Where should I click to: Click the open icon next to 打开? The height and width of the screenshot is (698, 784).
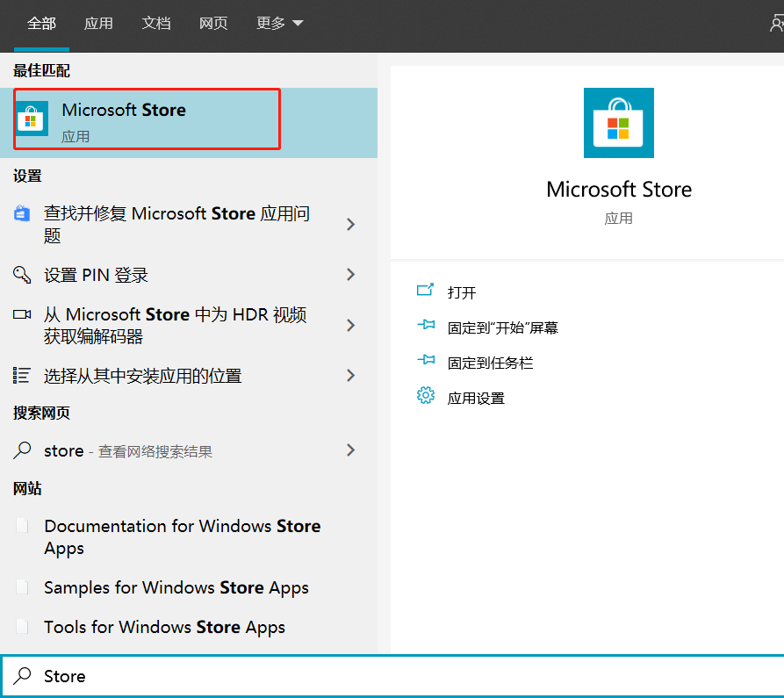(426, 291)
